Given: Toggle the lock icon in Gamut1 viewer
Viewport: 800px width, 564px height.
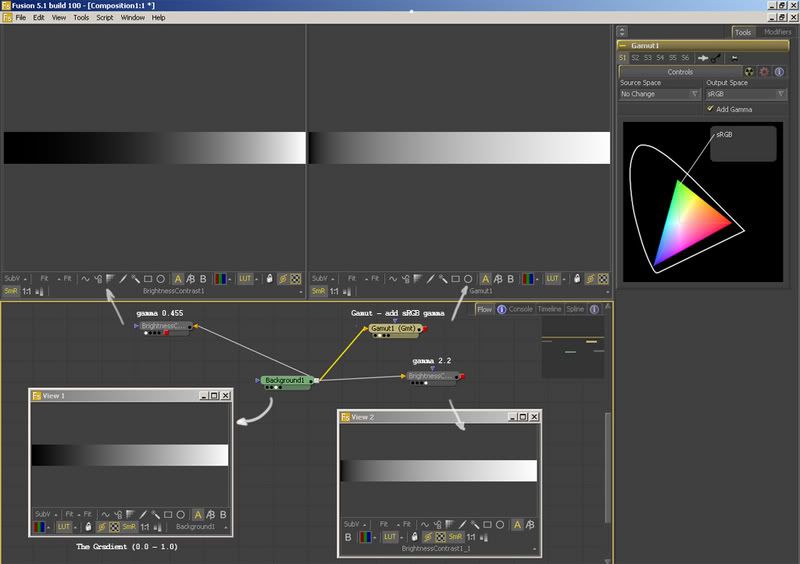Looking at the screenshot, I should pyautogui.click(x=577, y=279).
